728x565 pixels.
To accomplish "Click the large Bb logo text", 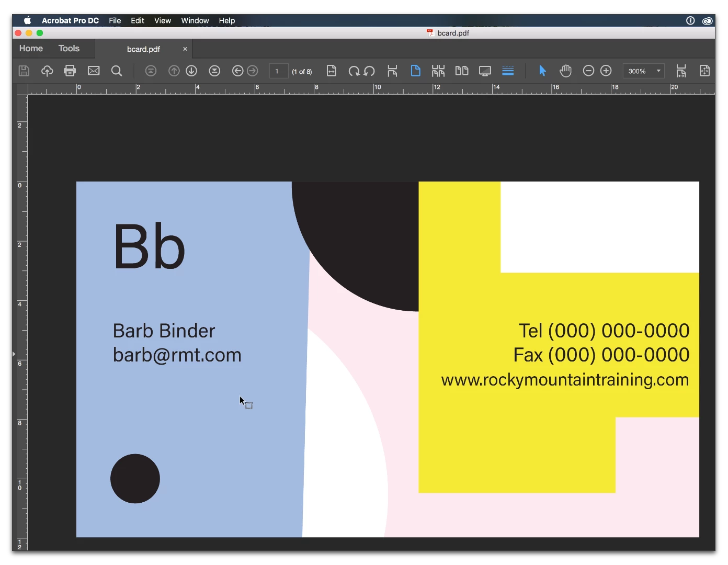I will point(149,246).
